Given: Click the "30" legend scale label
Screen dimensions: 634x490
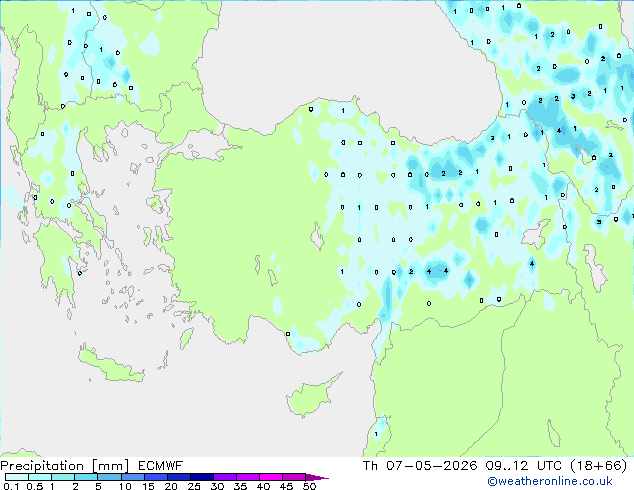Looking at the screenshot, I should coord(217,486).
